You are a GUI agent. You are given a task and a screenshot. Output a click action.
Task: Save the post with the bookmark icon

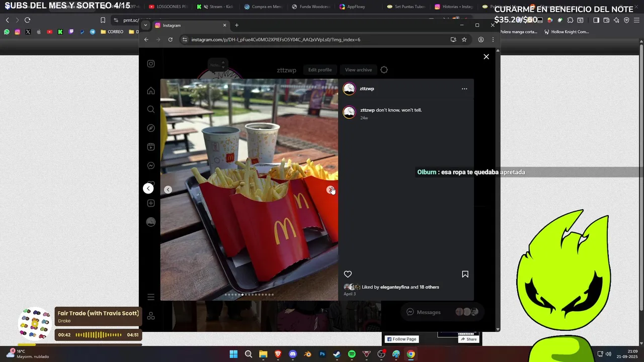click(x=465, y=274)
